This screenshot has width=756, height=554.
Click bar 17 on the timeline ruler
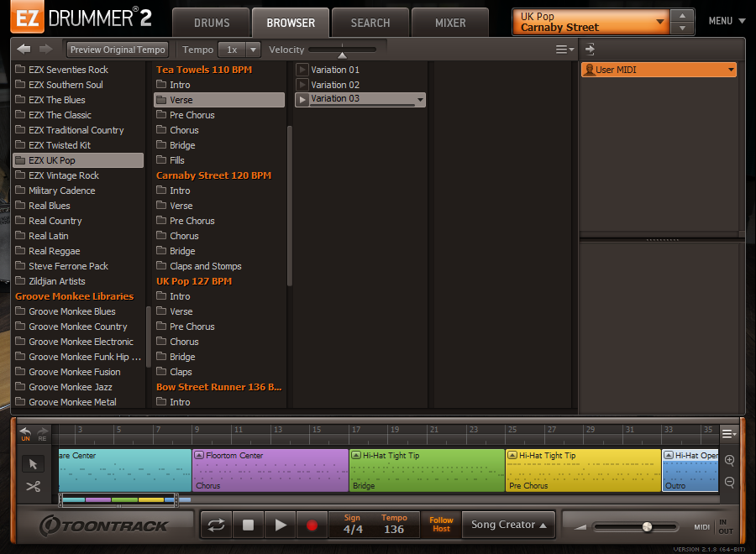356,429
